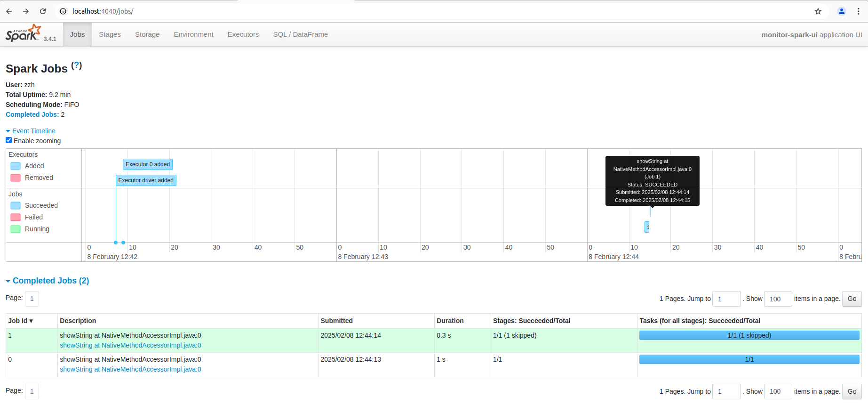The width and height of the screenshot is (868, 405).
Task: Go forward in browser history
Action: tap(26, 11)
